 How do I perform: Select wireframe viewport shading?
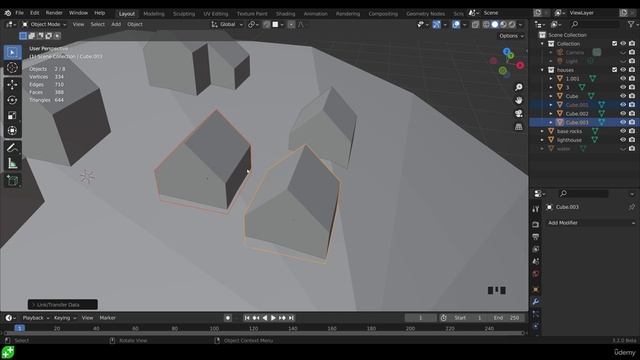[x=486, y=24]
